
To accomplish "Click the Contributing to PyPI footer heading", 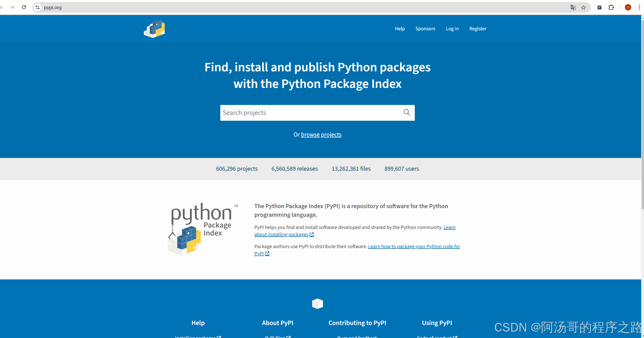I will [357, 323].
